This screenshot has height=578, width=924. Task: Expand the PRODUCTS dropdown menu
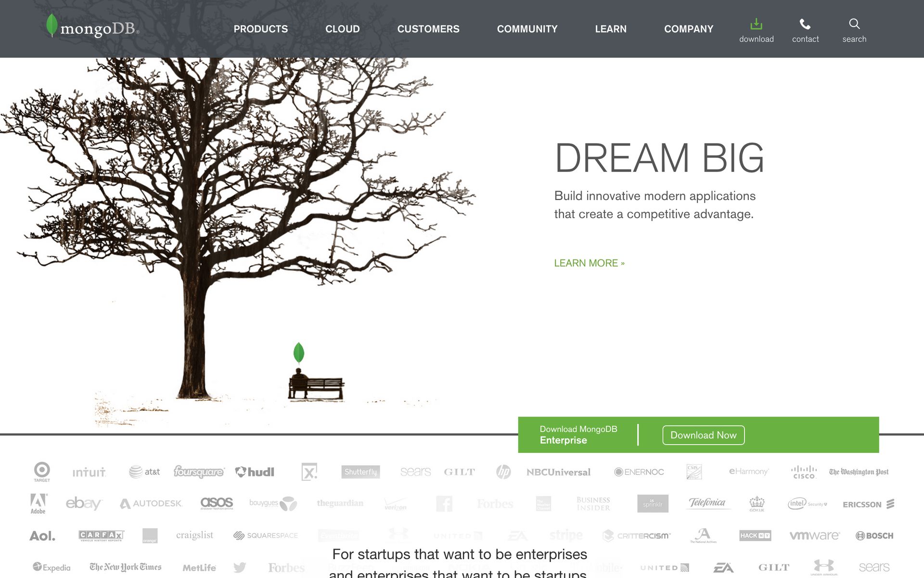(260, 28)
